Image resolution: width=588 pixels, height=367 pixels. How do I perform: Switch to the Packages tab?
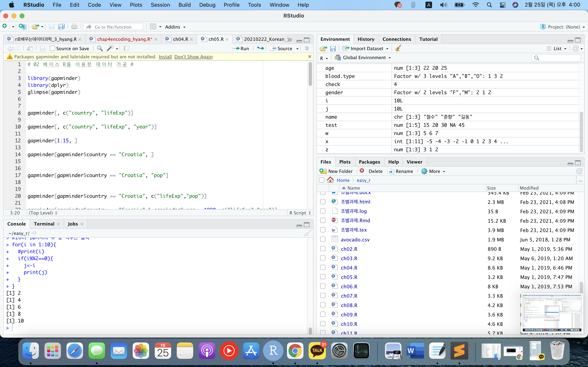coord(369,162)
